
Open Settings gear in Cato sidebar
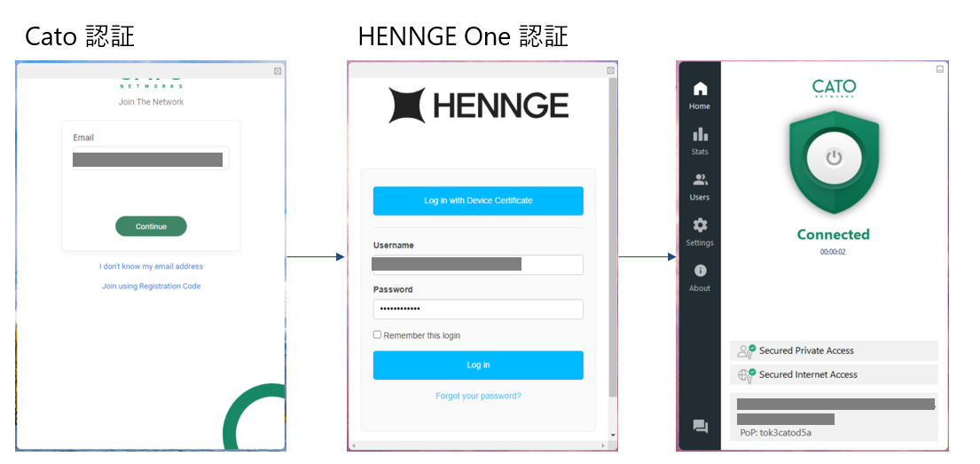[700, 232]
